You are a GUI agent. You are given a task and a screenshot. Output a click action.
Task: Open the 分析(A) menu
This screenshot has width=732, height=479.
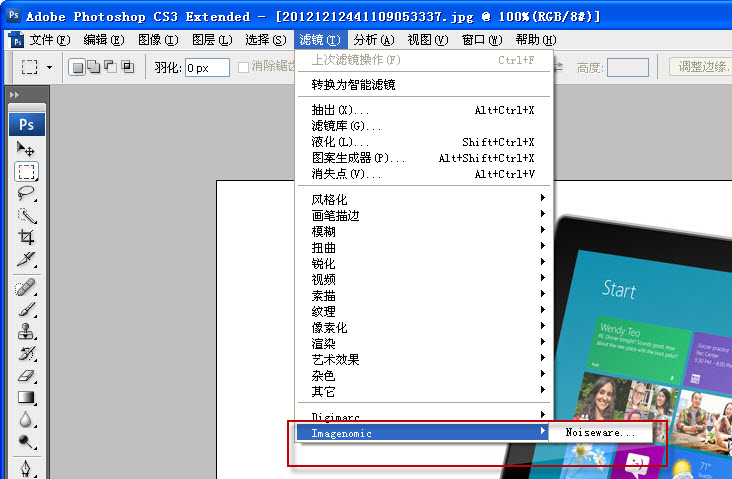374,40
